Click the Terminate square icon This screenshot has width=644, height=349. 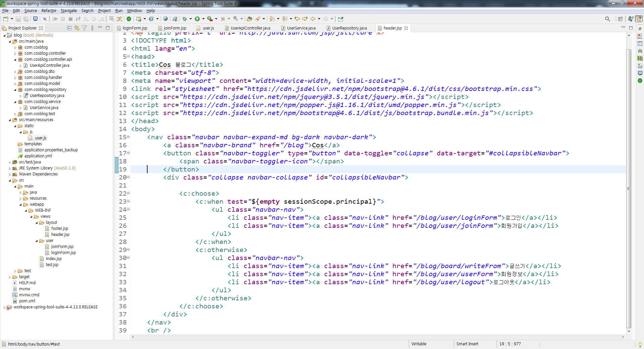pos(71,19)
